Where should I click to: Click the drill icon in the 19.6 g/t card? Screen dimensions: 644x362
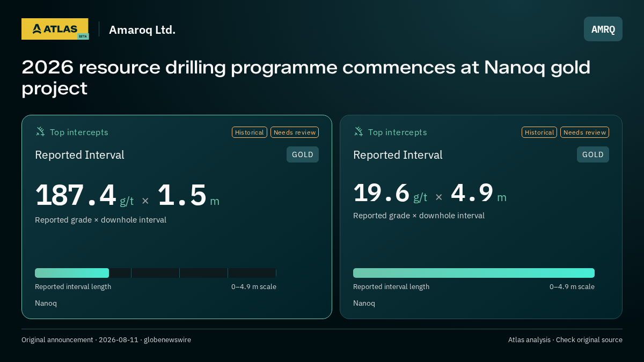click(x=358, y=131)
